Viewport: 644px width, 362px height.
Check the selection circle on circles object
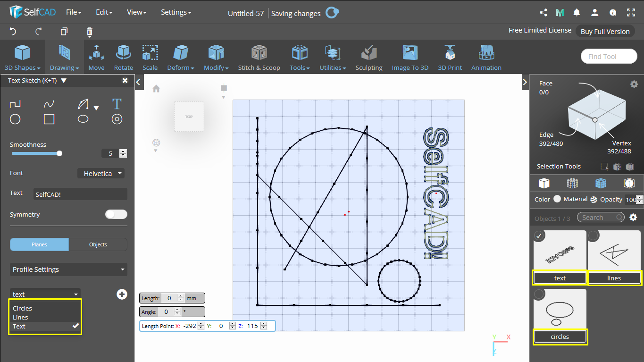coord(539,295)
